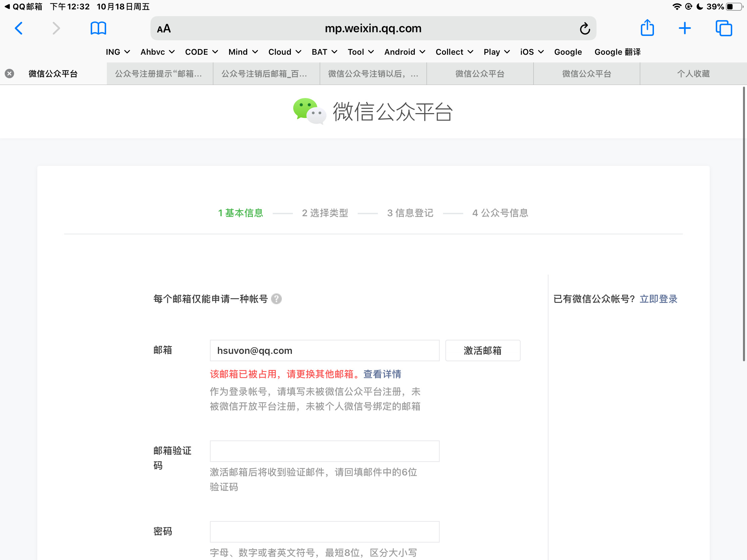Viewport: 747px width, 560px height.
Task: Open the 查看详情 link
Action: tap(382, 374)
